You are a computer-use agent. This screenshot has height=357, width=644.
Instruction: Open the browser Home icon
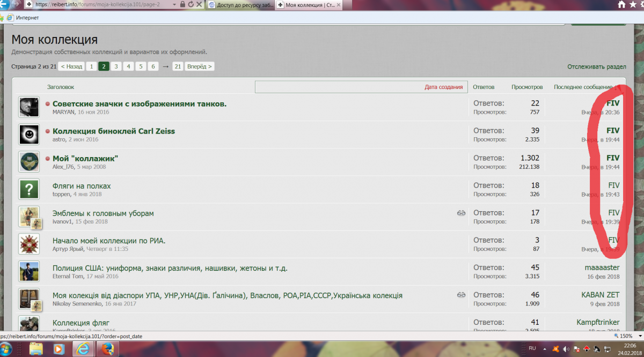pos(621,4)
